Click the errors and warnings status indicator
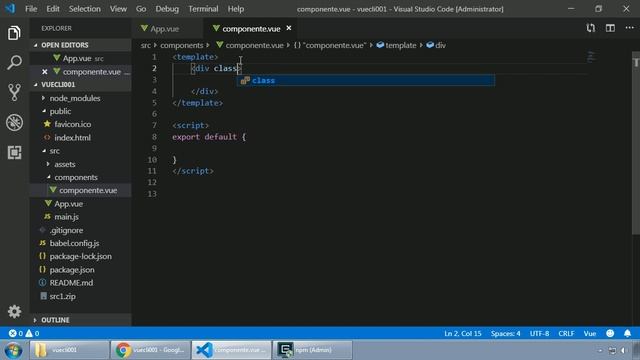The height and width of the screenshot is (360, 640). click(x=24, y=333)
